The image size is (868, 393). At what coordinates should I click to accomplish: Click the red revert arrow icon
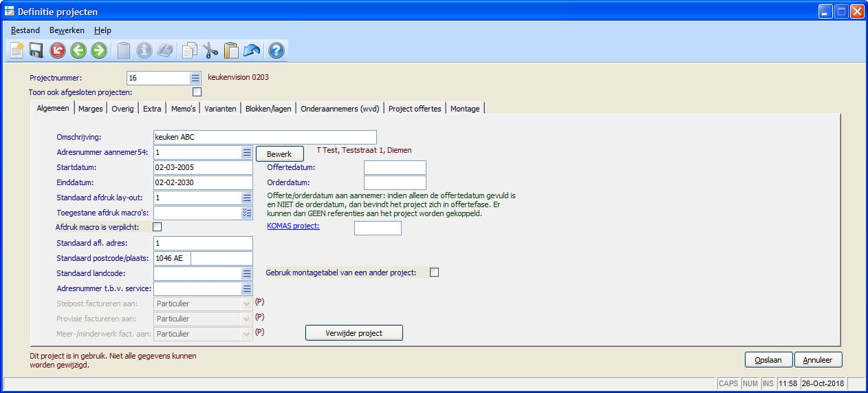(x=57, y=50)
